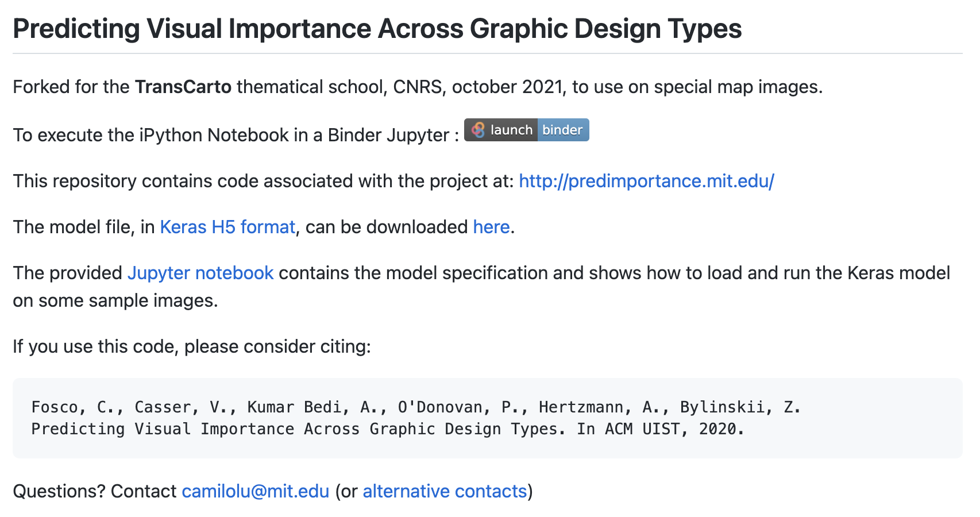This screenshot has height=517, width=980.
Task: Click the "The provided" text before Jupyter link
Action: click(68, 273)
